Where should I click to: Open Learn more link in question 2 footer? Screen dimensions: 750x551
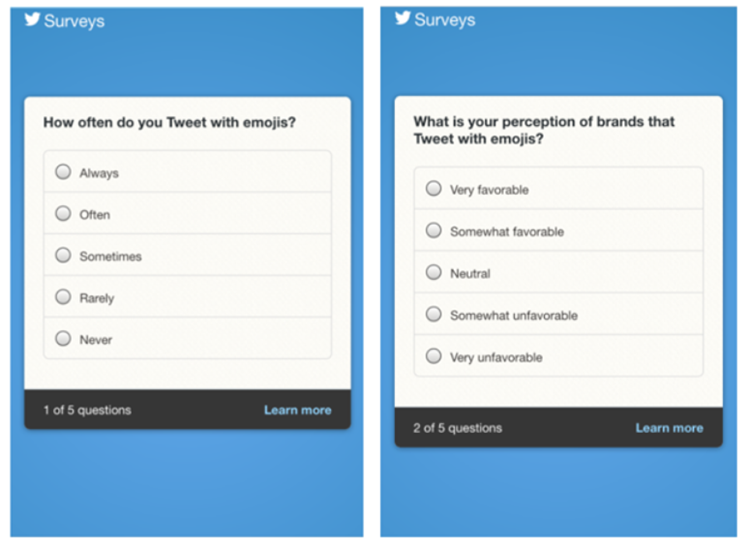pyautogui.click(x=669, y=428)
